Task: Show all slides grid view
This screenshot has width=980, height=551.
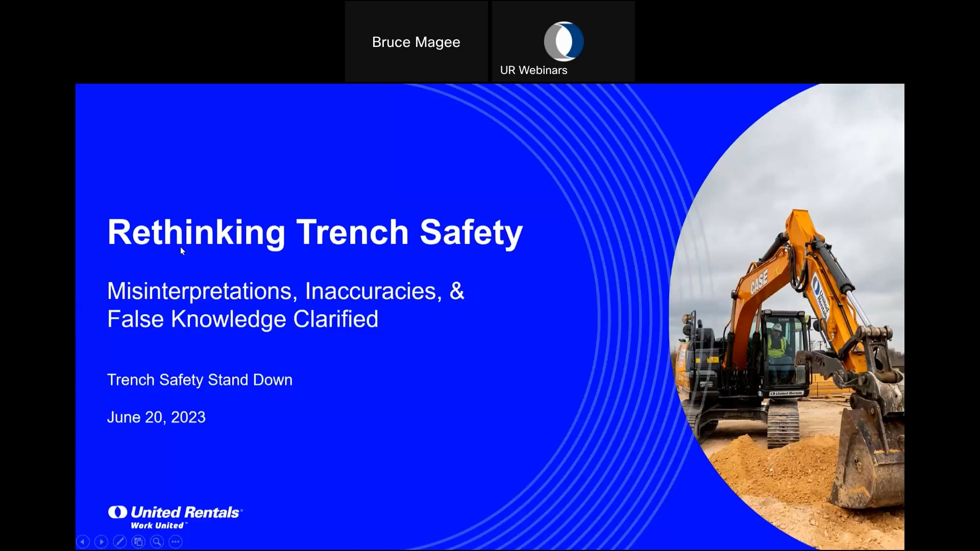Action: [138, 542]
